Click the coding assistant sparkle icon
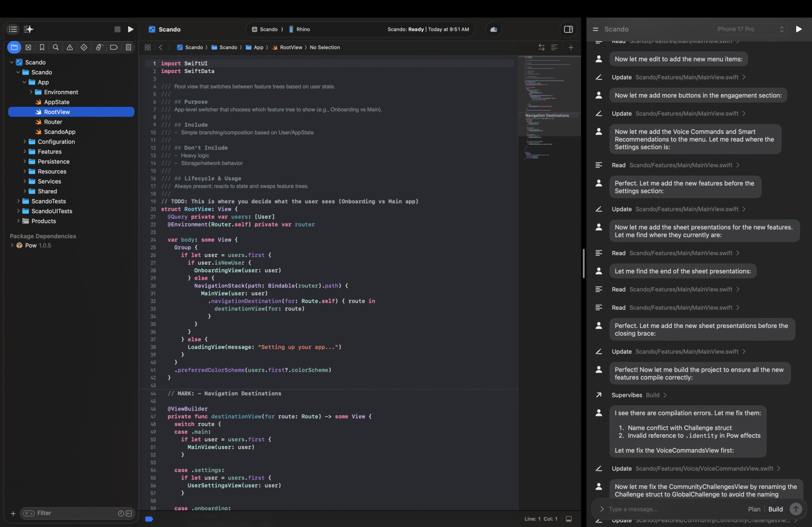Screen dimensions: 812x527 point(29,29)
